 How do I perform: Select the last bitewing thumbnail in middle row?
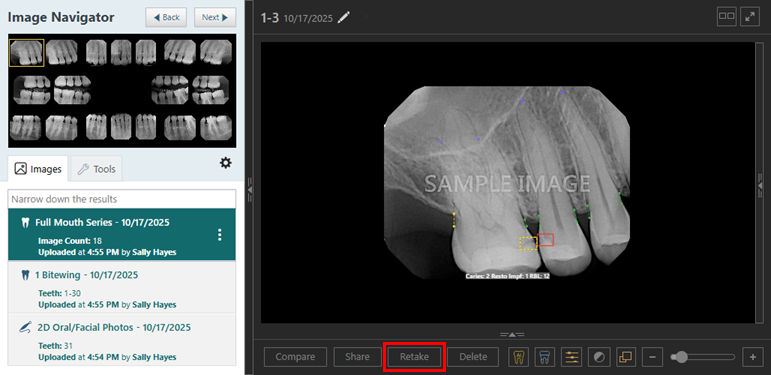coord(210,90)
